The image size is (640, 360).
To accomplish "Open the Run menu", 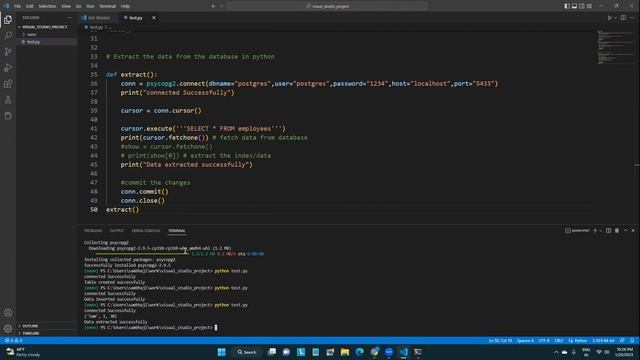I will pos(90,6).
